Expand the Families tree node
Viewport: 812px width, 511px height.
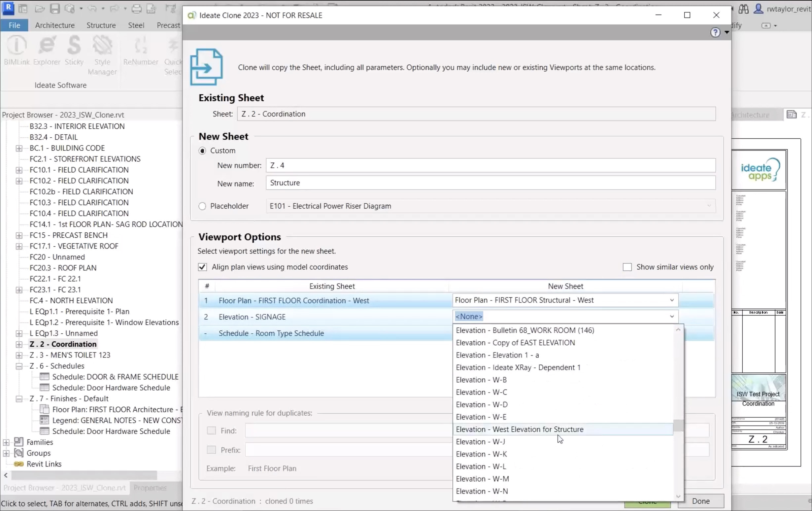[6, 442]
